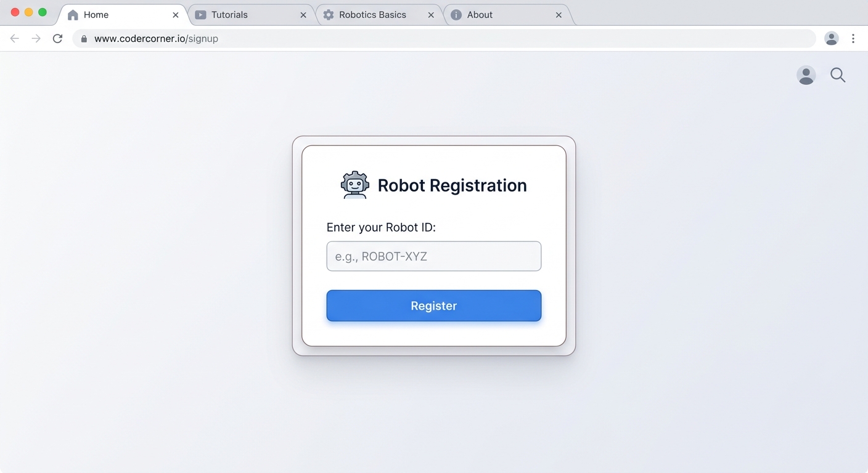This screenshot has height=473, width=868.
Task: Click the padlock icon in the address bar
Action: point(83,38)
